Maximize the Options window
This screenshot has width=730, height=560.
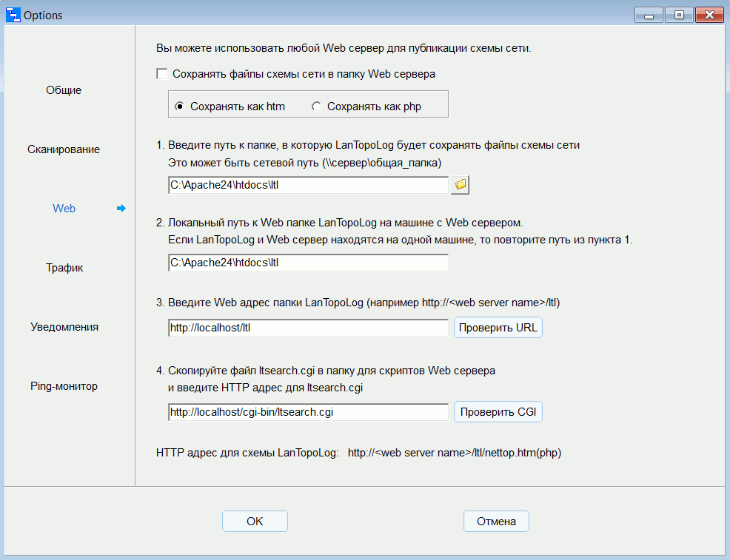tap(679, 15)
